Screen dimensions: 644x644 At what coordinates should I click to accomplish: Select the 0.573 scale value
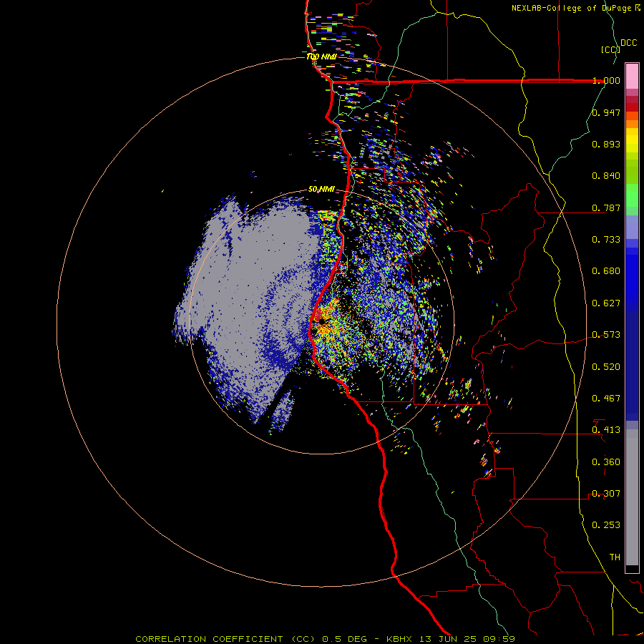(x=606, y=335)
